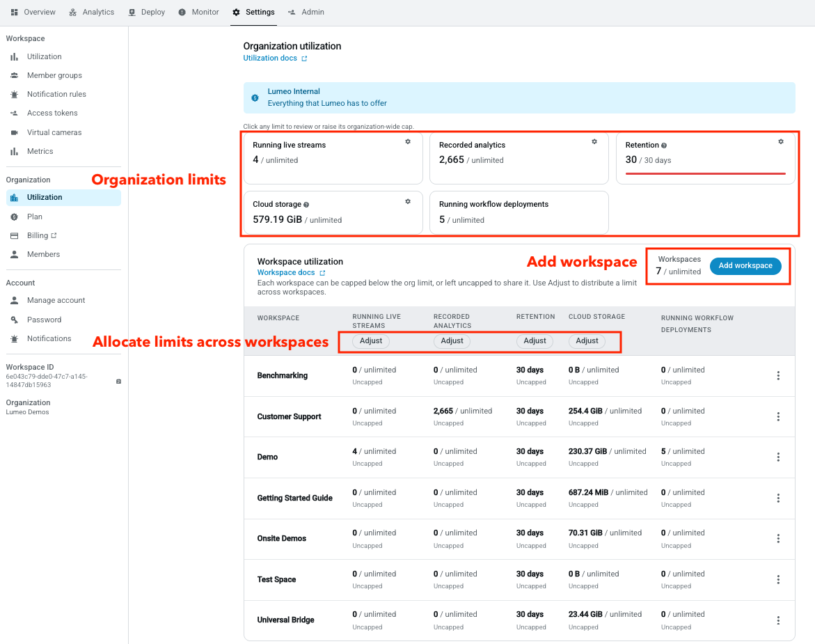Click the Benchmarking workspace name

tap(283, 375)
